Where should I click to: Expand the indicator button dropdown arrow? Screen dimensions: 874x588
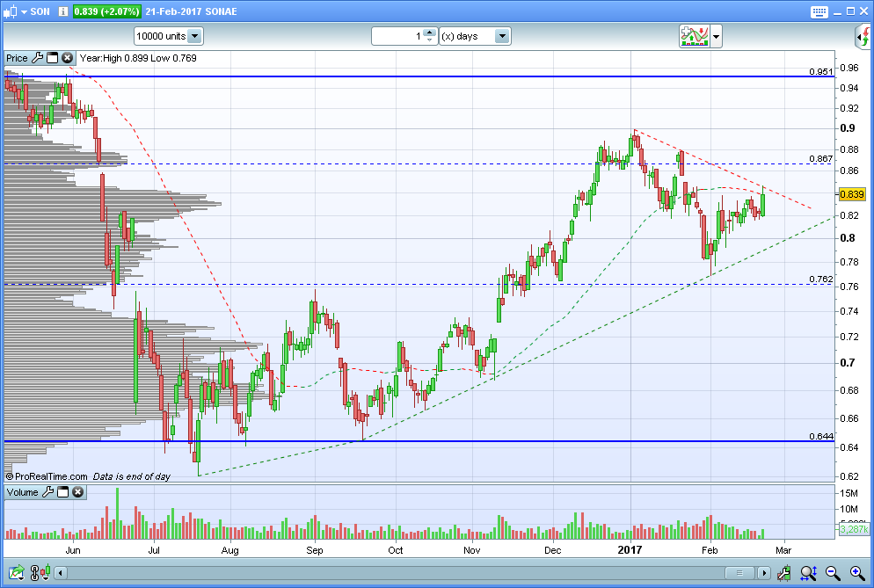tap(717, 37)
